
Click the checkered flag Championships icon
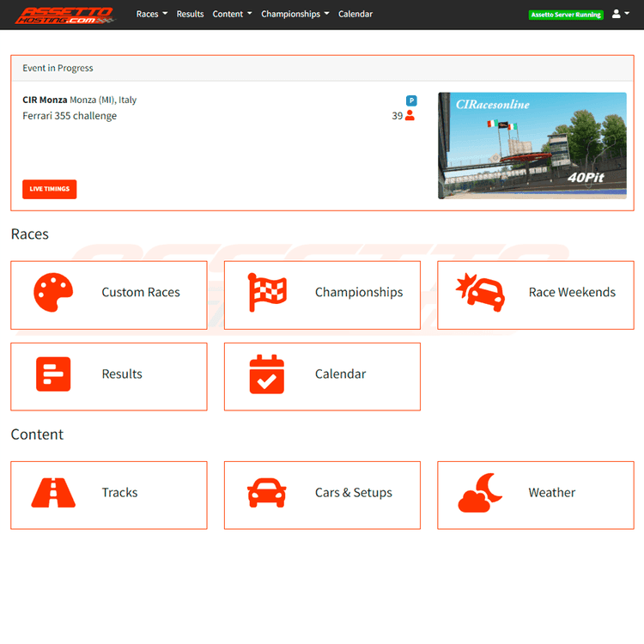pyautogui.click(x=267, y=292)
